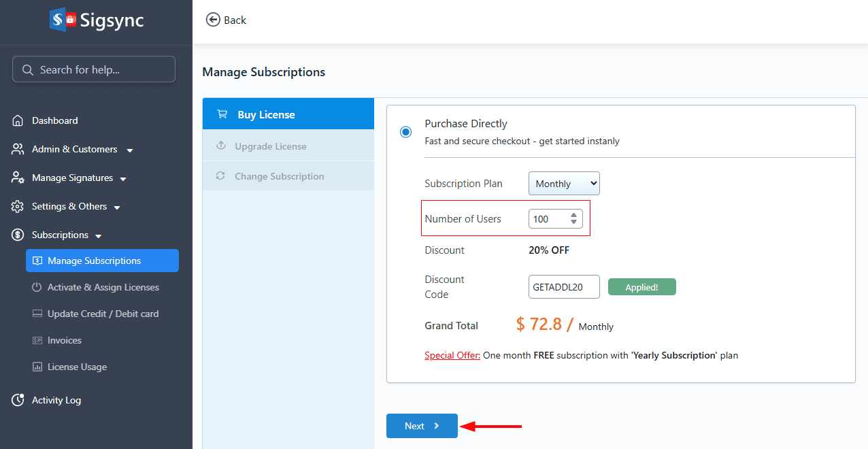This screenshot has height=449, width=868.
Task: Click the Invoices icon in sidebar
Action: tap(37, 340)
